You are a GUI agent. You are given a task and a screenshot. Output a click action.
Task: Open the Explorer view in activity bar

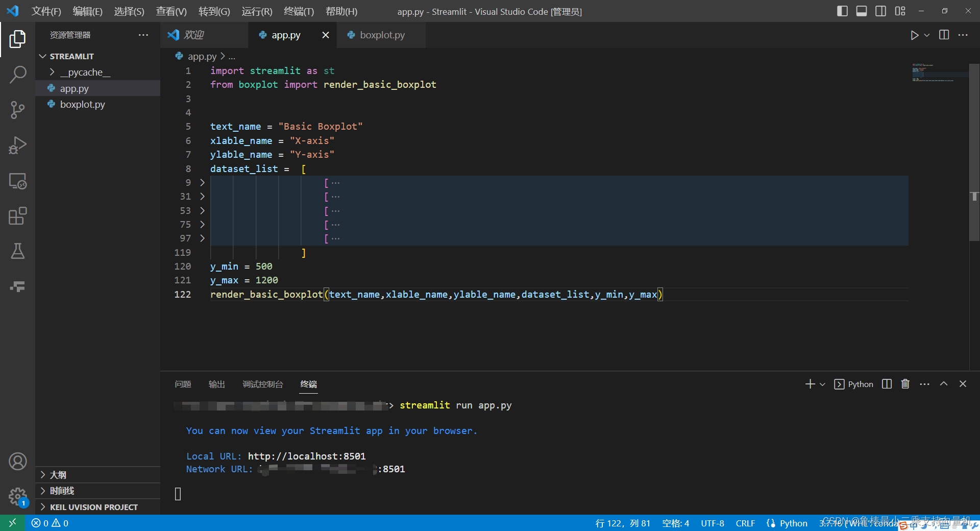pos(17,39)
